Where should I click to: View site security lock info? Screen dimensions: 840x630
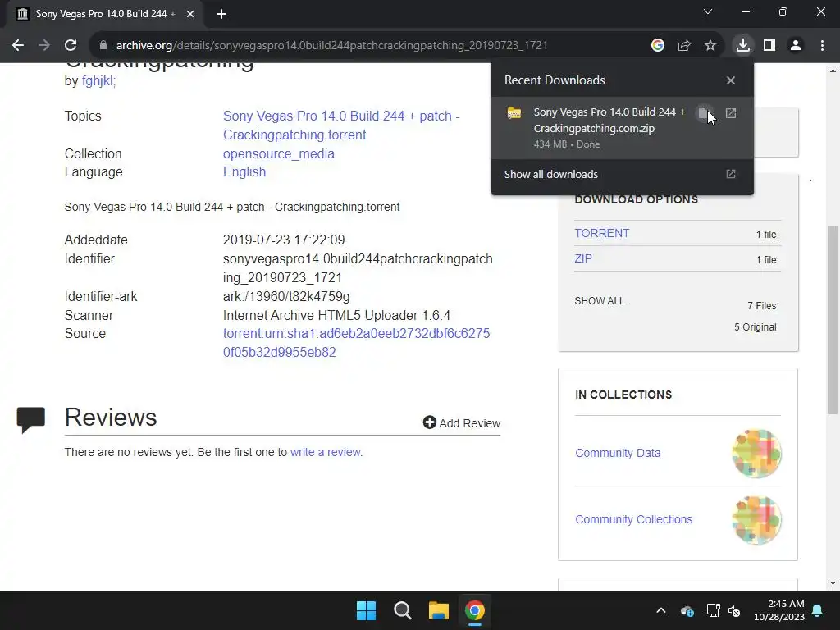(x=103, y=46)
